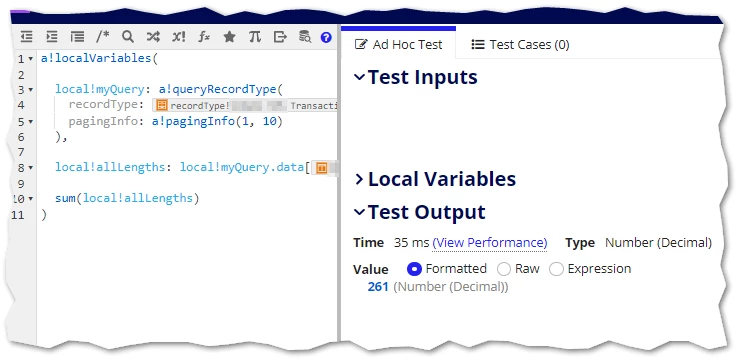Select the Raw value option
Image resolution: width=738 pixels, height=360 pixels.
504,269
